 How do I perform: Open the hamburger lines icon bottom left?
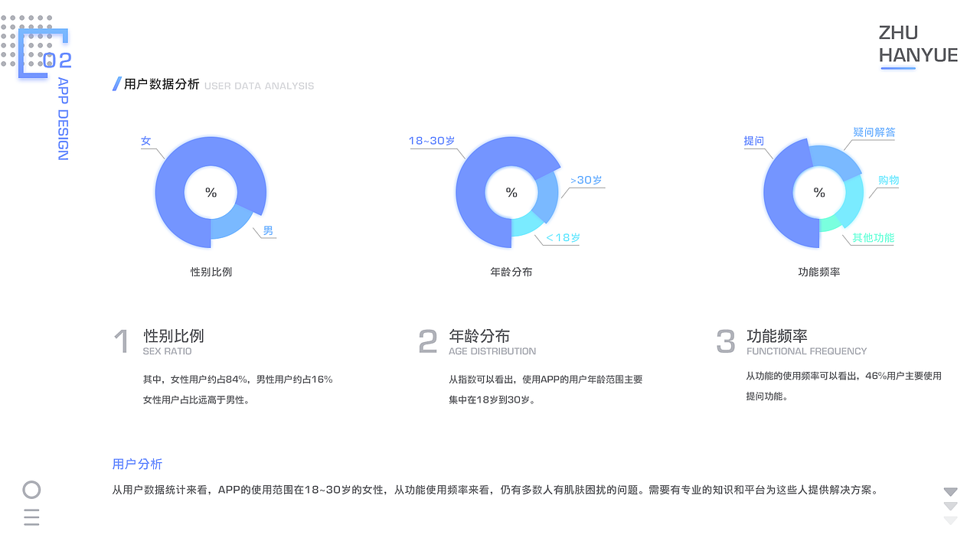point(31,517)
